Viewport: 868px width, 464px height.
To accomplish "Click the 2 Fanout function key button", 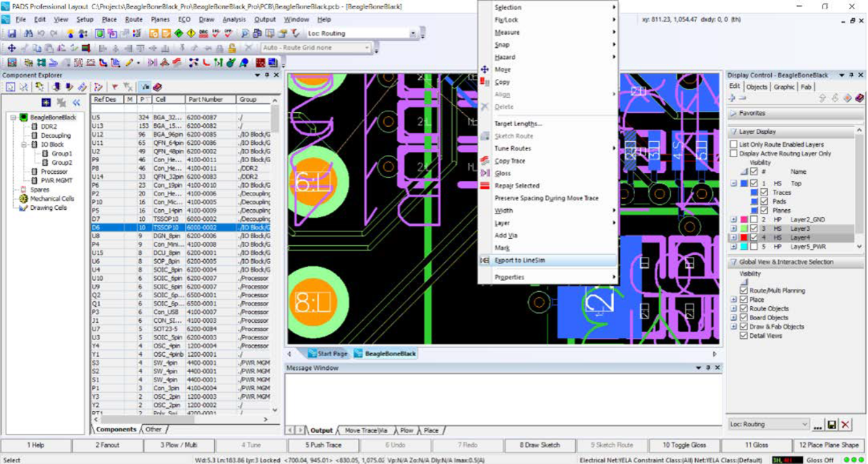I will [107, 445].
